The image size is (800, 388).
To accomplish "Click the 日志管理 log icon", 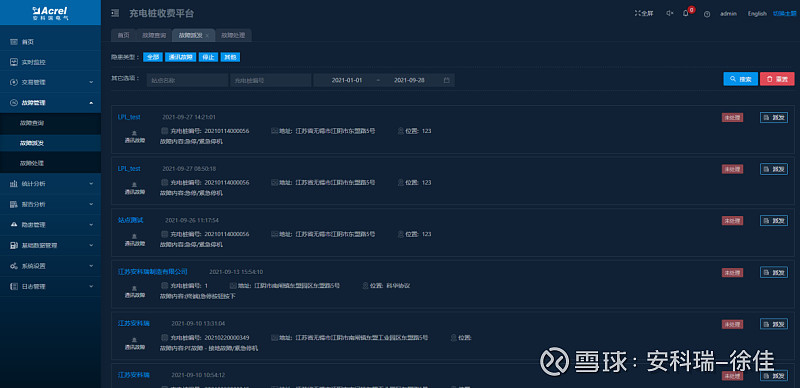I will 14,286.
